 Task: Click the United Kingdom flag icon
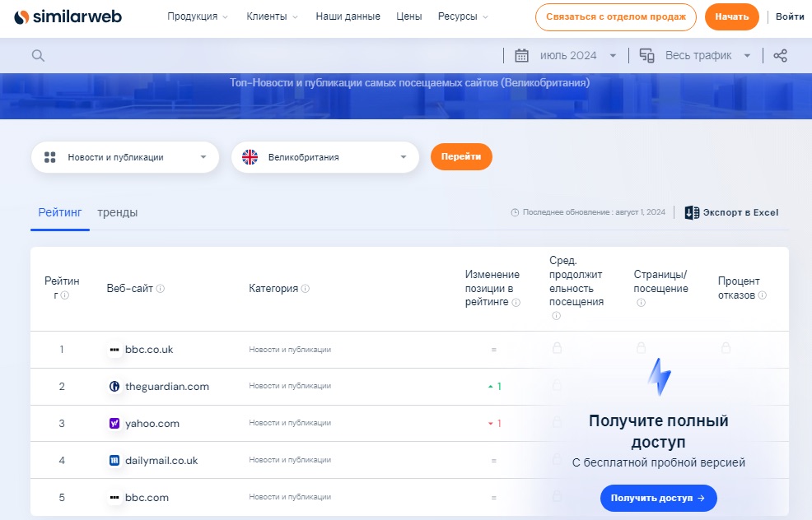[250, 157]
